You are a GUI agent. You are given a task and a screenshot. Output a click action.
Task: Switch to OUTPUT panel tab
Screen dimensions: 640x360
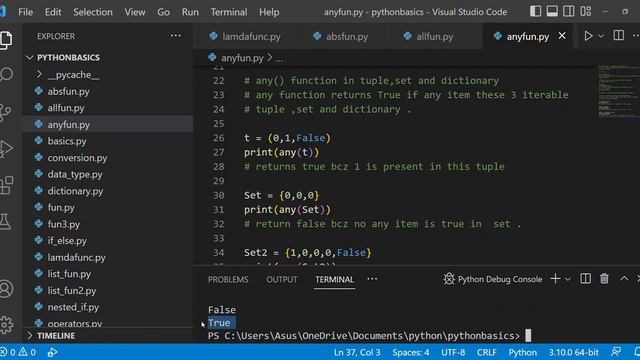tap(282, 279)
